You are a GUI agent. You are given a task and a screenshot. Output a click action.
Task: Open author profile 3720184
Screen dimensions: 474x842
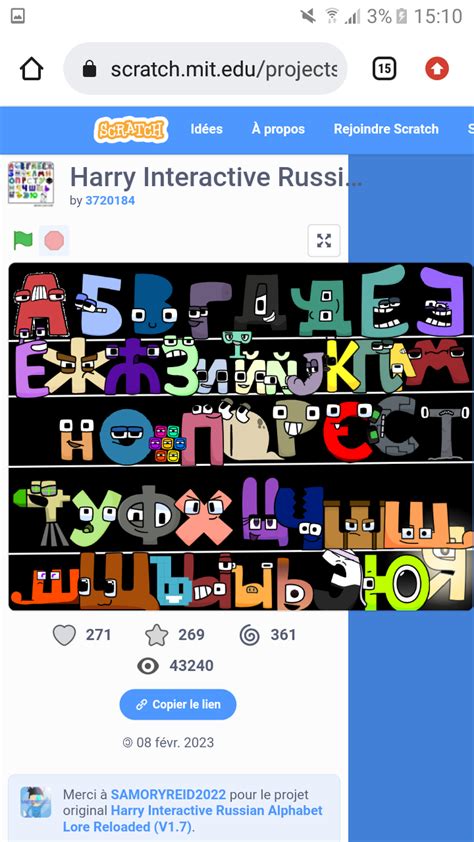tap(110, 201)
